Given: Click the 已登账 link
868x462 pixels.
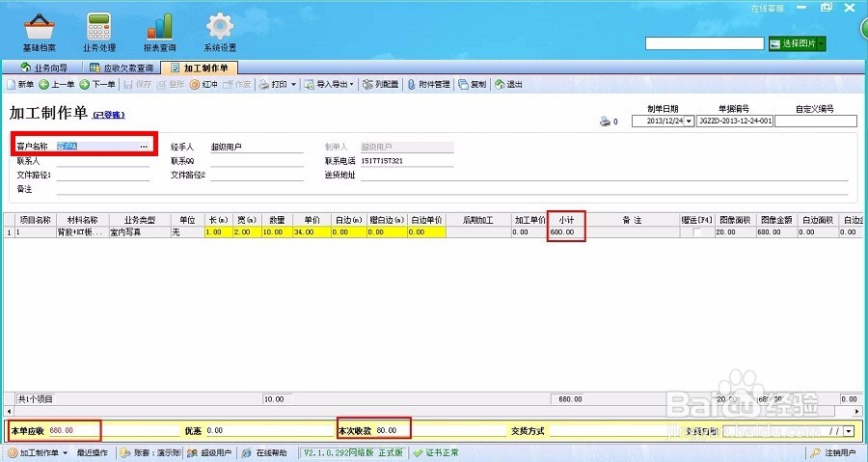Looking at the screenshot, I should (x=109, y=115).
